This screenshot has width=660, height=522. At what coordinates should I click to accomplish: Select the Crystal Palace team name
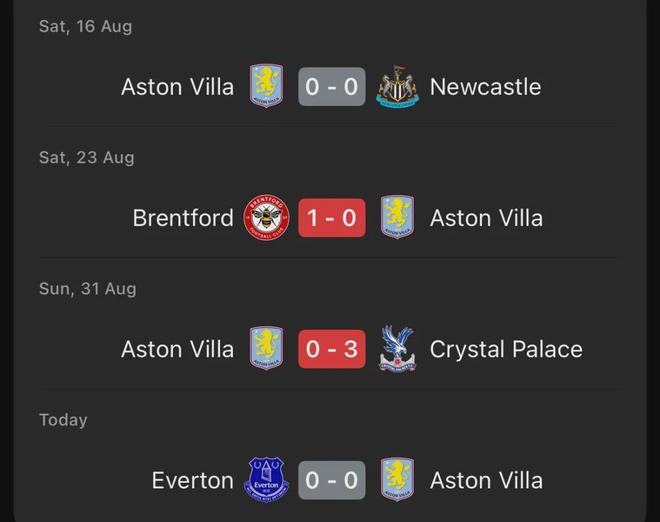[x=506, y=349]
